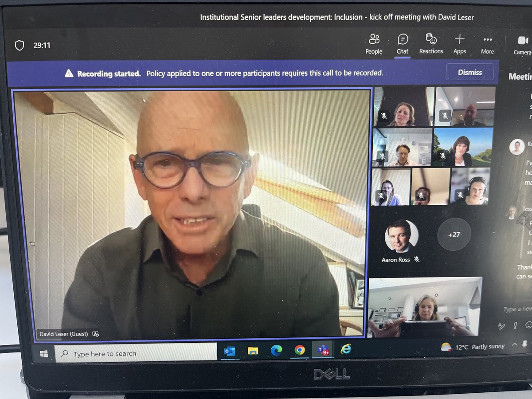Screen dimensions: 532x399
Task: Click the 'Type a new' message box
Action: [x=517, y=309]
